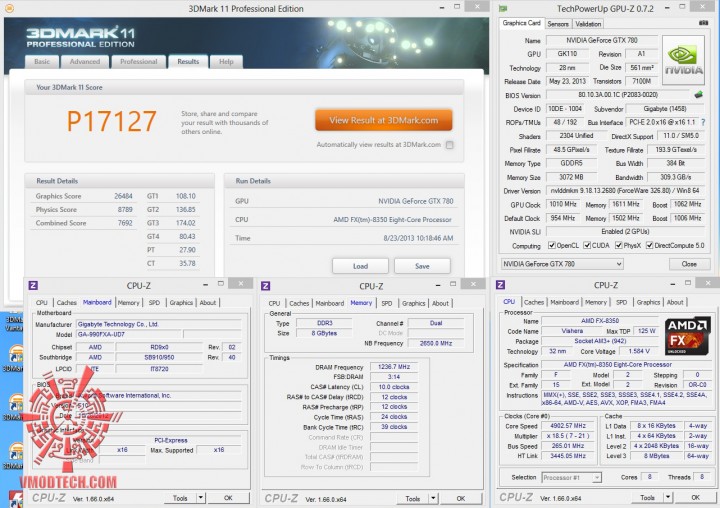Click the Physics Score value 8789
Image resolution: width=720 pixels, height=508 pixels.
coord(125,209)
